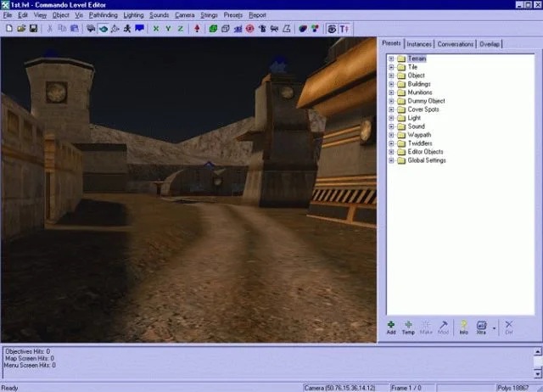Toggle the eye visibility icon in toolbar

pyautogui.click(x=332, y=29)
